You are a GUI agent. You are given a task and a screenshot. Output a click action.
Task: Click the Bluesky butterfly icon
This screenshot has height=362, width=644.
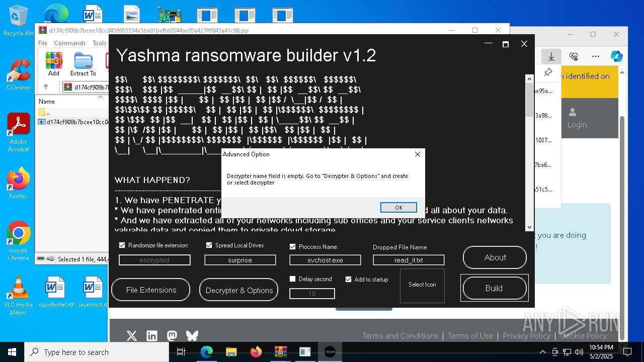[x=192, y=336]
